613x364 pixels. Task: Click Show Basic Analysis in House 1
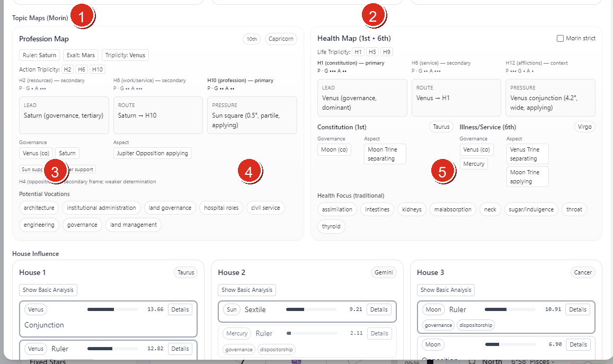click(x=48, y=290)
